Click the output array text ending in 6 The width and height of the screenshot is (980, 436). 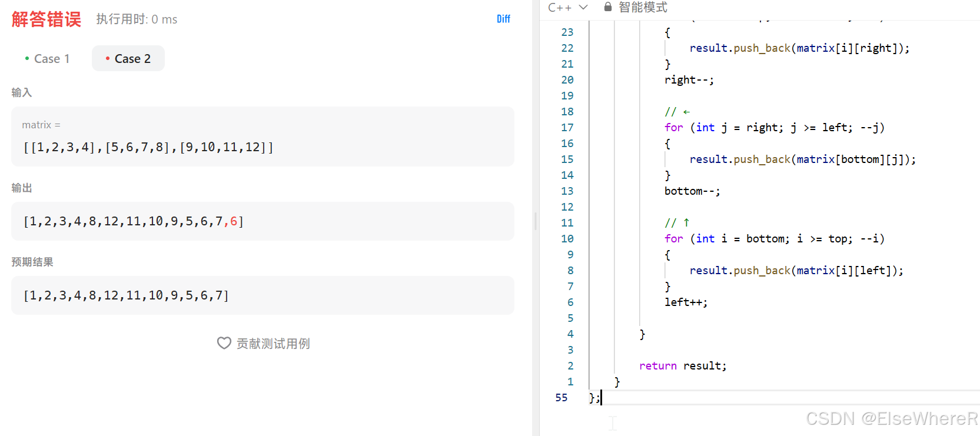[134, 221]
